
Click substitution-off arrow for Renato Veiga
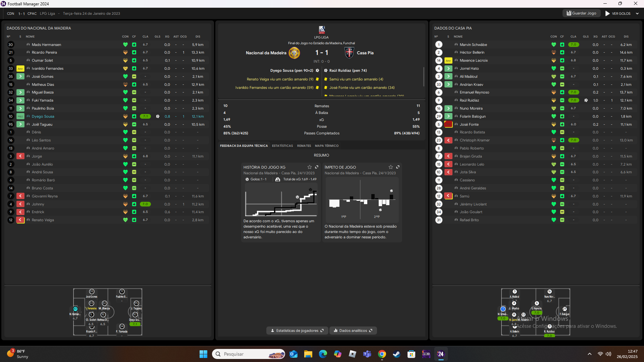tap(20, 220)
